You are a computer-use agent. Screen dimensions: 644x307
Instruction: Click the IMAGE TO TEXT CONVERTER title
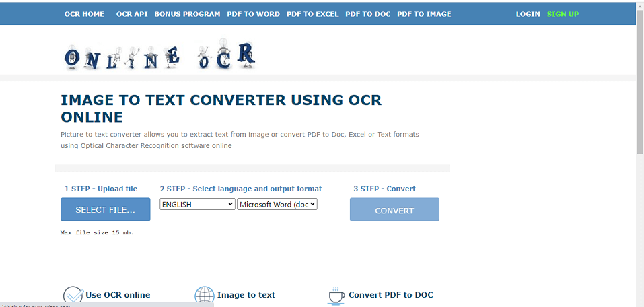pos(221,108)
